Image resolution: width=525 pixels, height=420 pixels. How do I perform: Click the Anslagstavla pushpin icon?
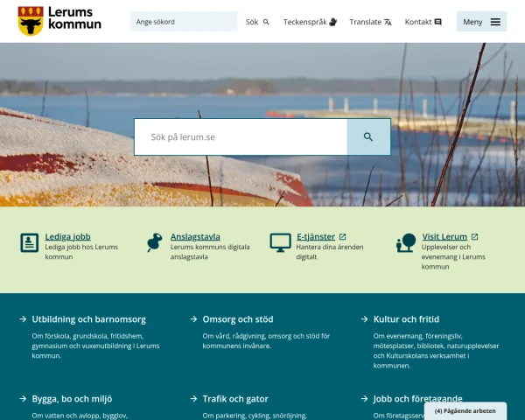coord(154,242)
